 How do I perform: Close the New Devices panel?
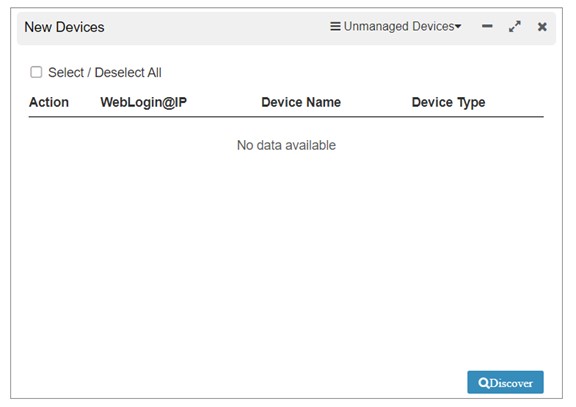point(542,27)
